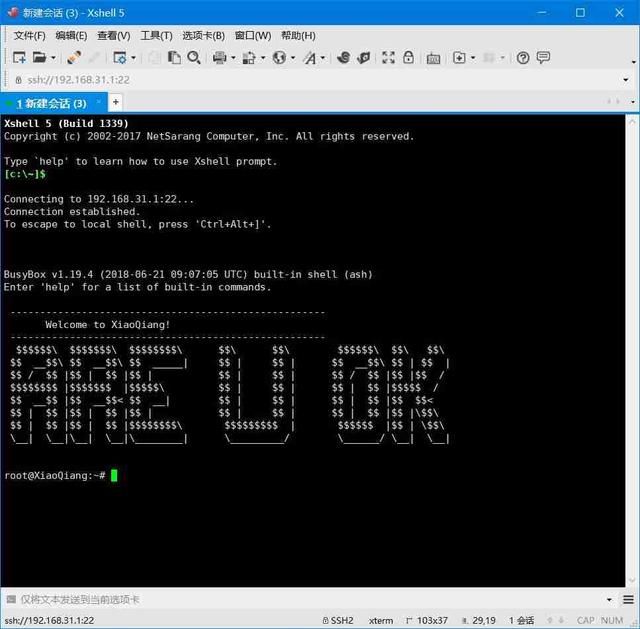The image size is (640, 629).
Task: Click the Open session folder icon
Action: click(39, 58)
